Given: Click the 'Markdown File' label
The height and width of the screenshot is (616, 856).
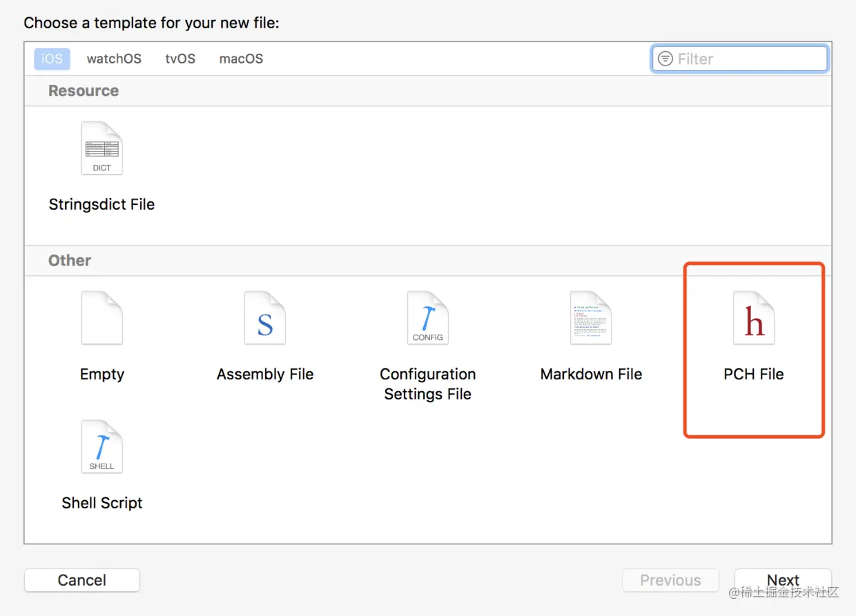Looking at the screenshot, I should tap(591, 374).
